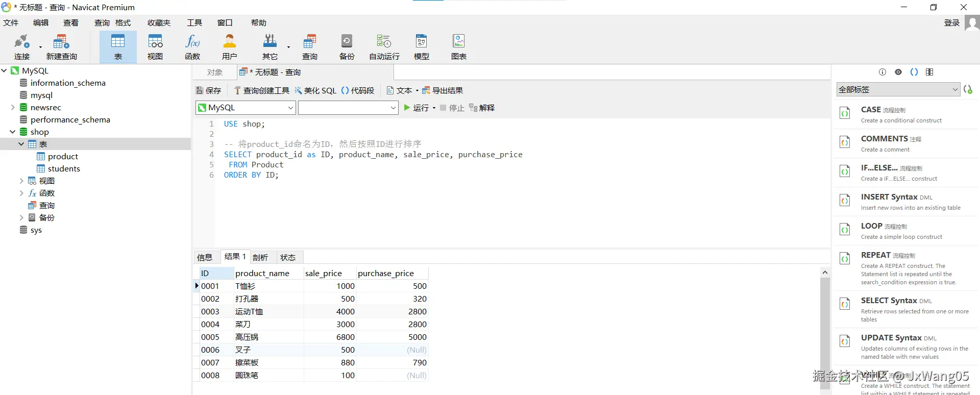This screenshot has height=395, width=980.
Task: Open the 编辑 menu
Action: point(41,23)
